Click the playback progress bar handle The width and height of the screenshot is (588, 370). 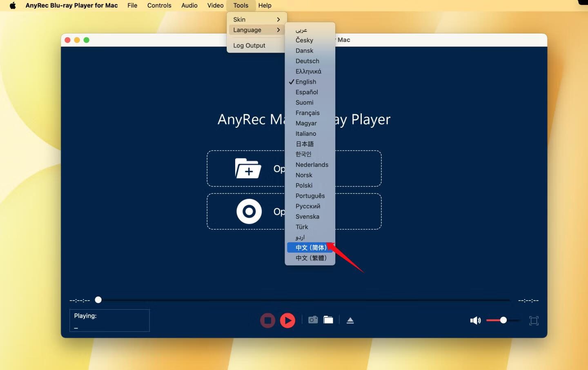[98, 300]
